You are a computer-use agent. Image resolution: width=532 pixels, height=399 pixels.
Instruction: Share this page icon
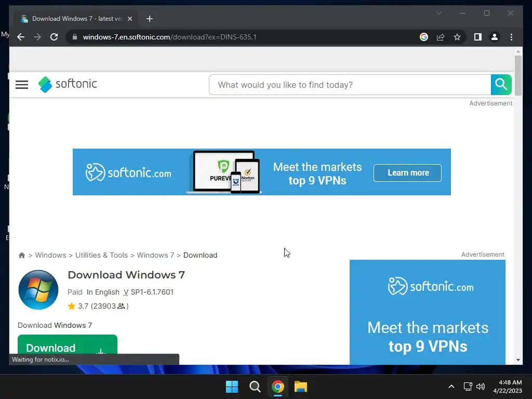[x=441, y=37]
